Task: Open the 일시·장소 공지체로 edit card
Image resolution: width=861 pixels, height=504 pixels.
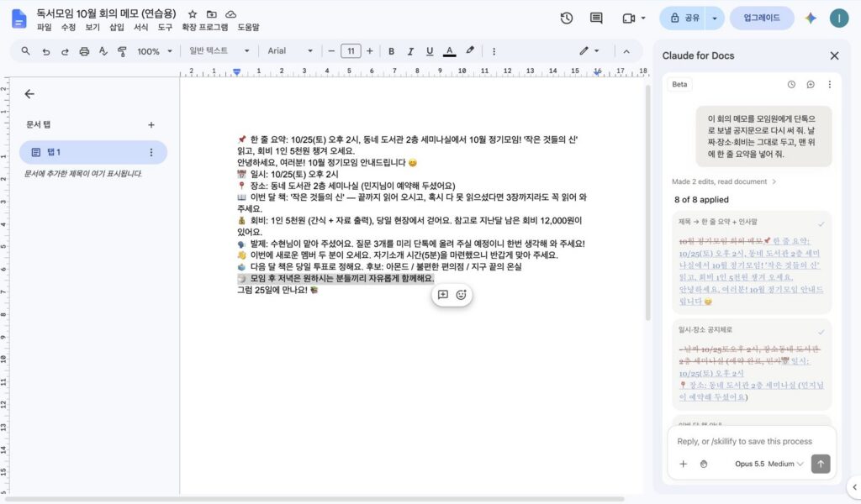Action: (751, 365)
